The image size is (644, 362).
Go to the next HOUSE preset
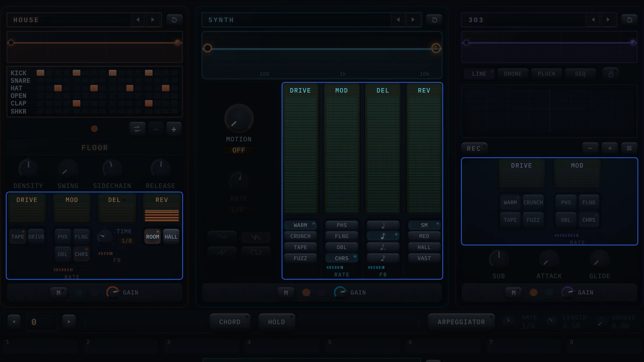point(153,20)
